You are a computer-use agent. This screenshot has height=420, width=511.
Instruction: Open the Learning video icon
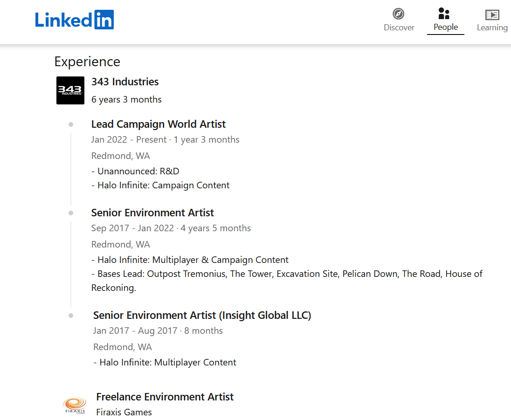(492, 14)
